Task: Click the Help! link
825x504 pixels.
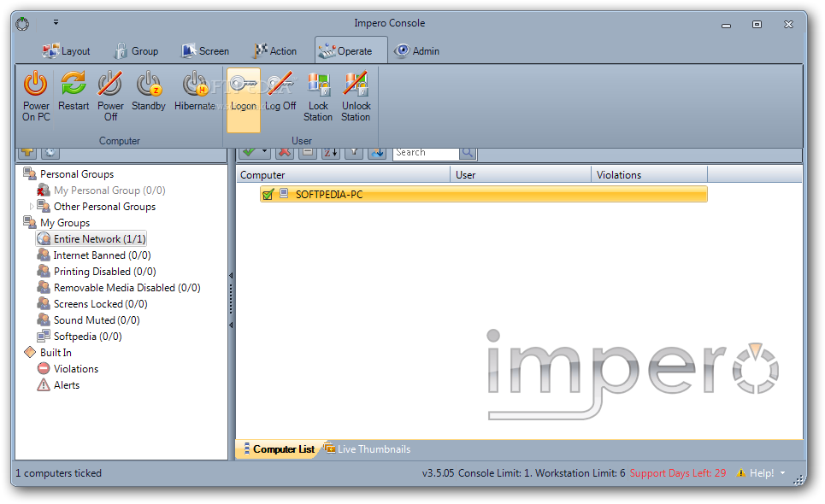Action: [x=762, y=473]
